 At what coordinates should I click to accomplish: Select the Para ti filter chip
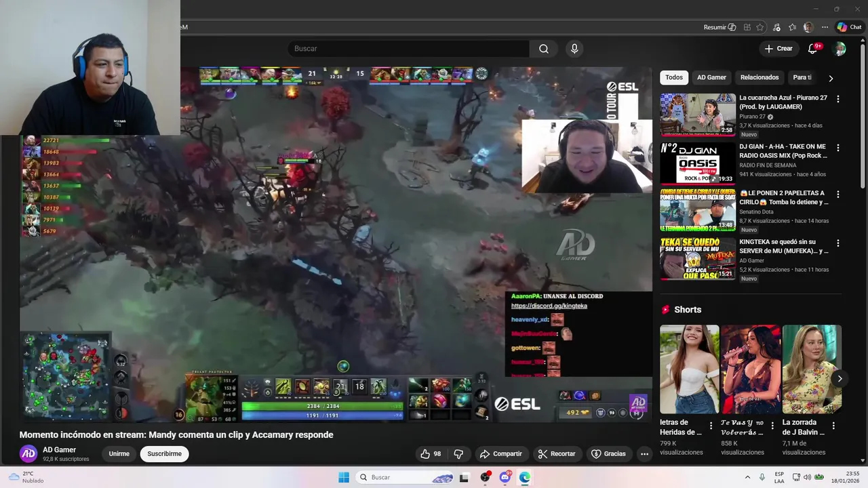coord(802,77)
